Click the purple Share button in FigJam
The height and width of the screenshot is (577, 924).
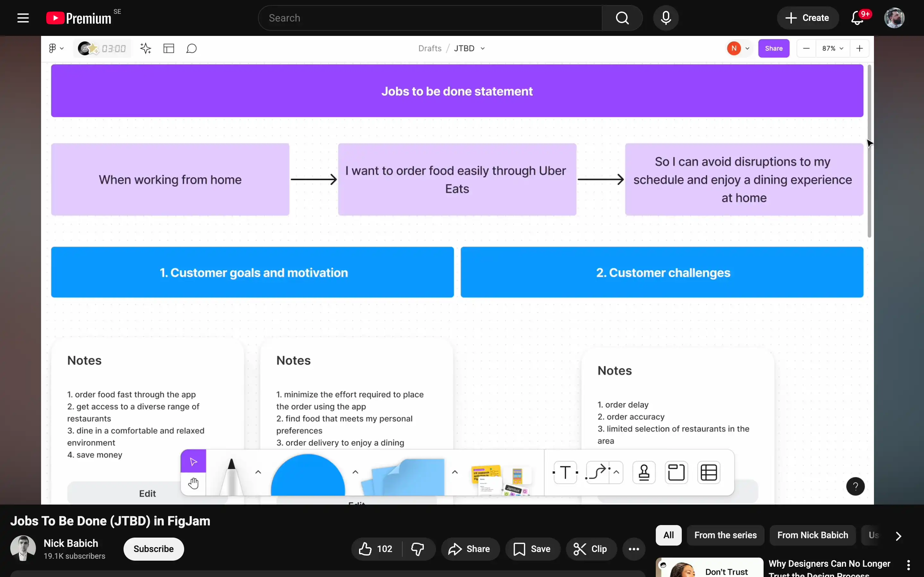click(774, 48)
